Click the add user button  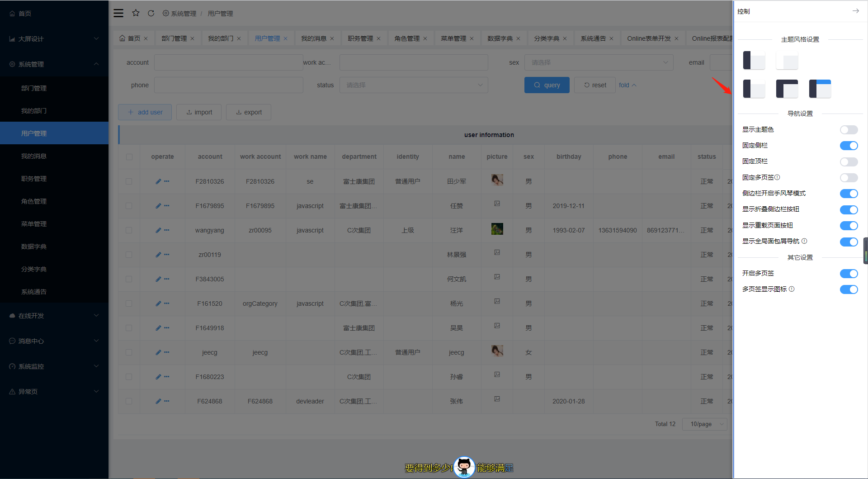point(145,112)
